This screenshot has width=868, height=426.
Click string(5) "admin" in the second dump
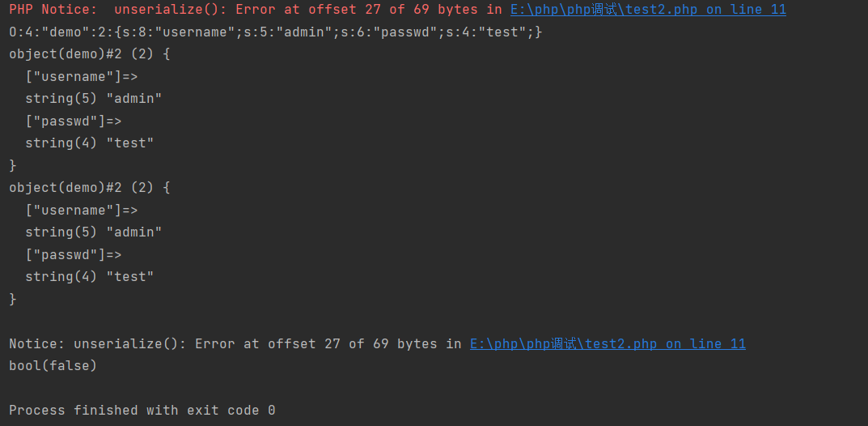pyautogui.click(x=94, y=232)
